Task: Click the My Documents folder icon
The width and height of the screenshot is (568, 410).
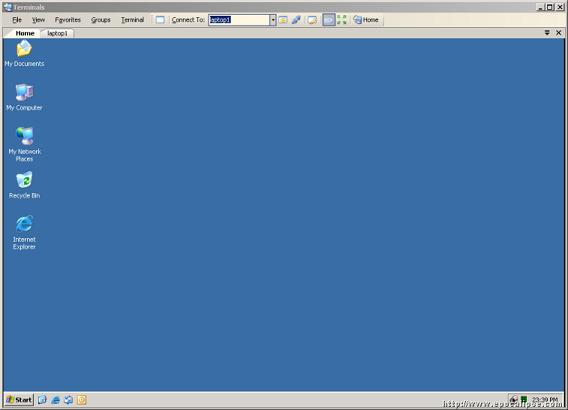Action: 24,49
